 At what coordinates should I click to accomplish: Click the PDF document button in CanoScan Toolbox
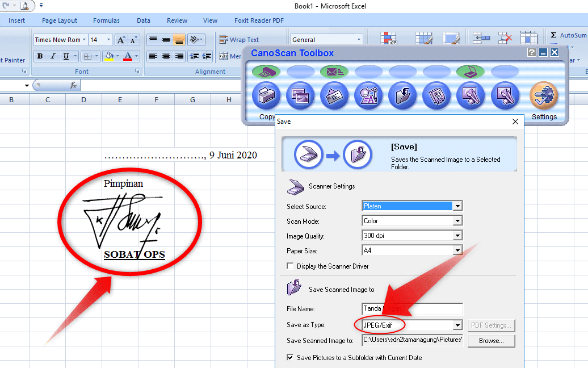click(x=436, y=95)
